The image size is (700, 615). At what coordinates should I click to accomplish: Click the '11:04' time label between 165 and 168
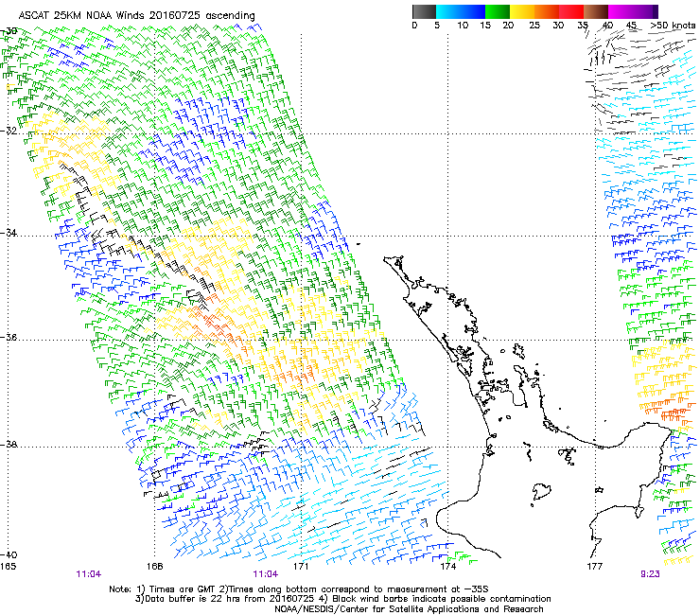(89, 574)
